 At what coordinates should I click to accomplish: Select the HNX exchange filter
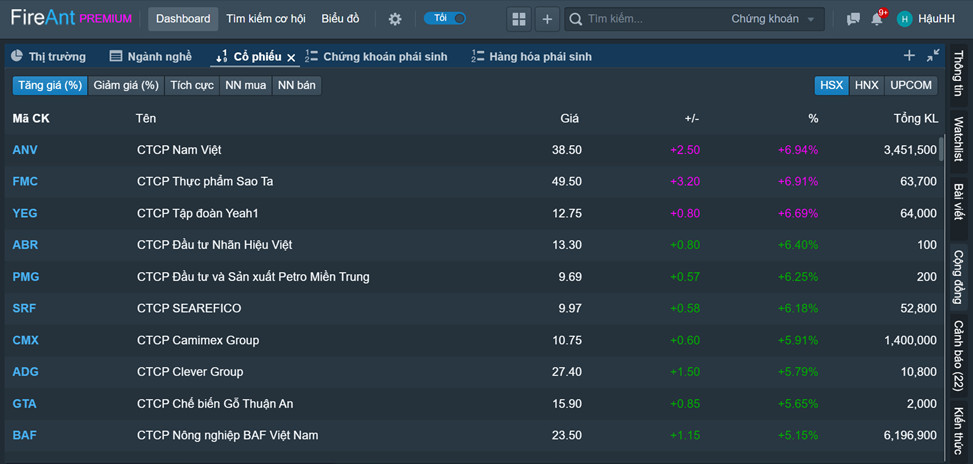(866, 86)
